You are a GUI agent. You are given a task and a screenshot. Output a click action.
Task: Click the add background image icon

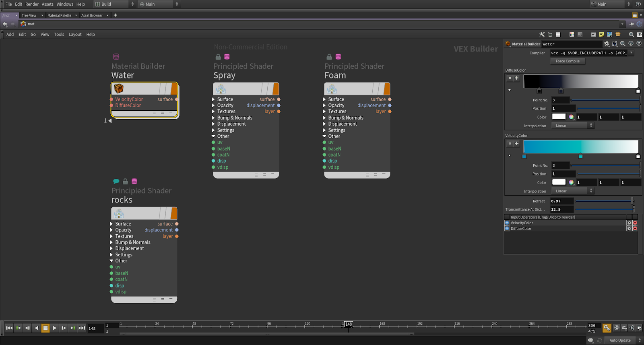(x=609, y=35)
